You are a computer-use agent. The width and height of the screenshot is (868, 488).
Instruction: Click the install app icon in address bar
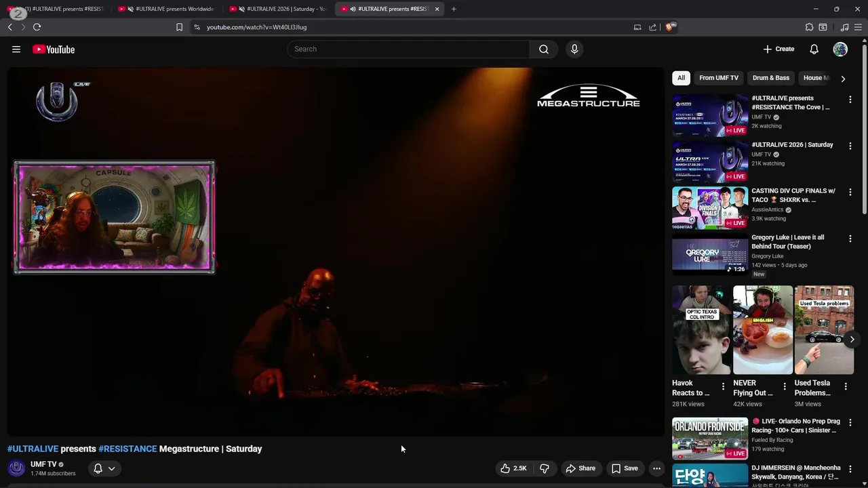point(637,27)
